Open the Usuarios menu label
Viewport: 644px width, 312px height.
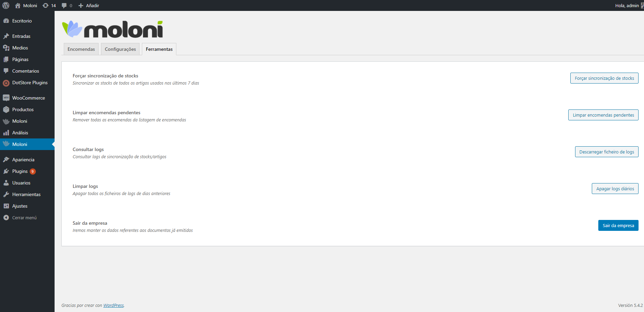point(21,183)
